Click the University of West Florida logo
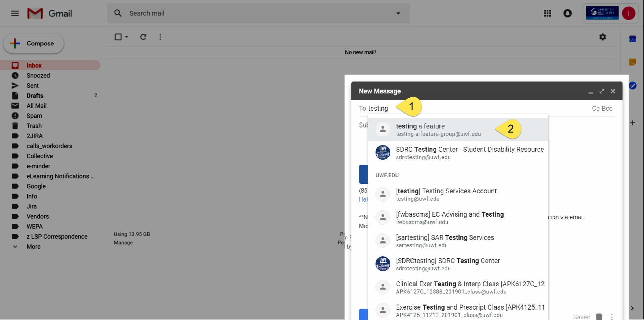Screen dimensions: 644x320 click(x=602, y=13)
